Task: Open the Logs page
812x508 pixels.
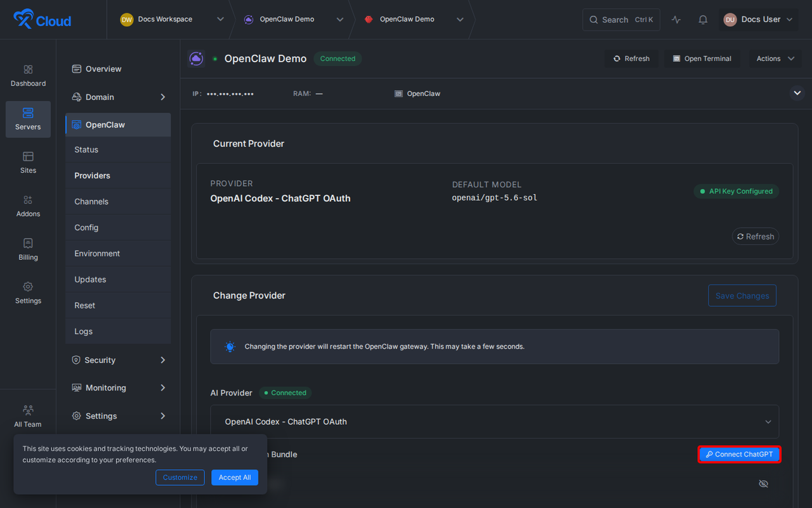Action: [x=118, y=332]
